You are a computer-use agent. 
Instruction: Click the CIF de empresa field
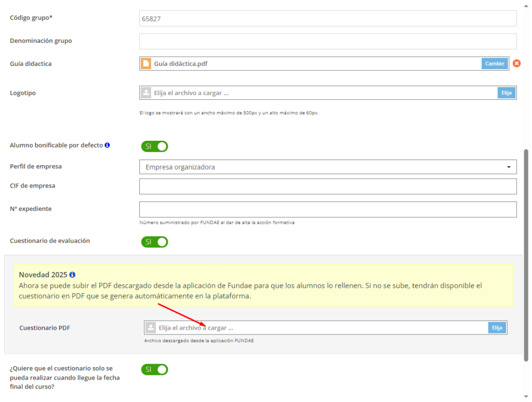pyautogui.click(x=327, y=186)
